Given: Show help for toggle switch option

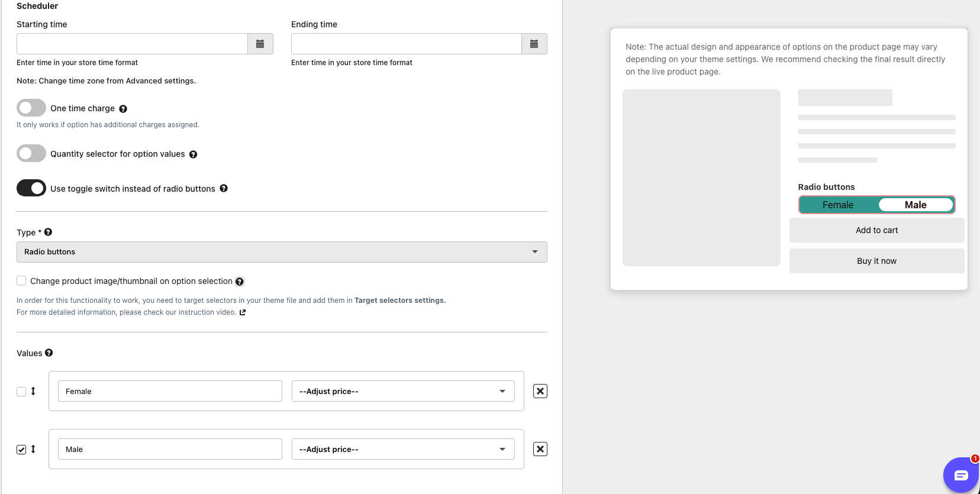Looking at the screenshot, I should [x=224, y=188].
